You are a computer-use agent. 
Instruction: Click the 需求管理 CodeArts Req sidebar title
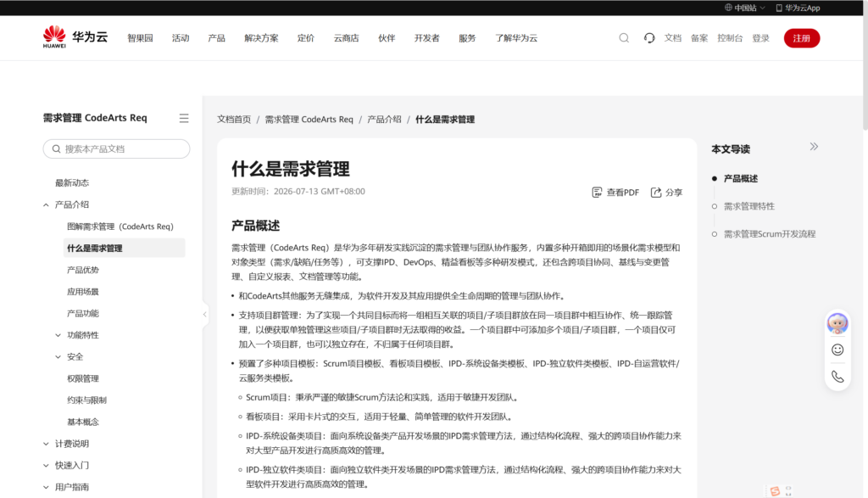[x=95, y=117]
